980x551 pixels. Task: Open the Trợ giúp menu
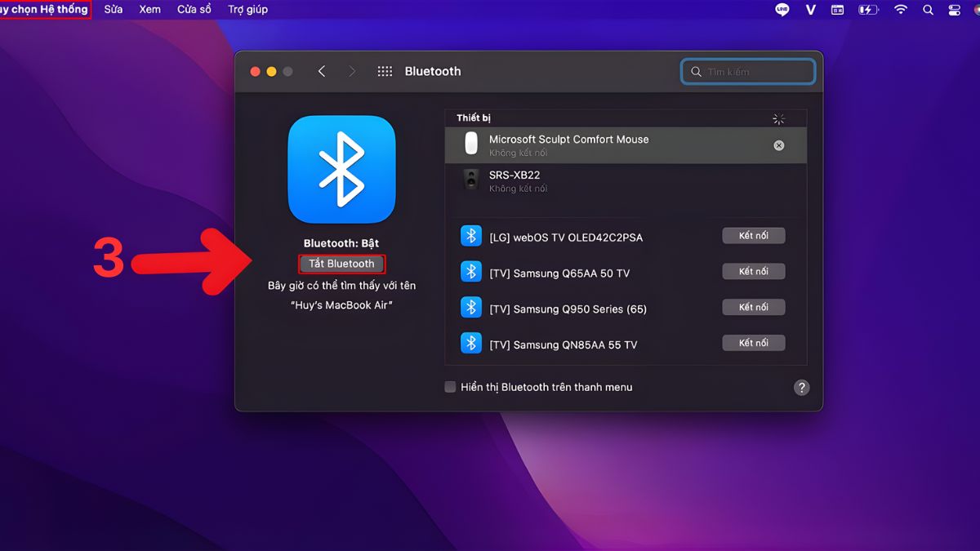point(247,10)
